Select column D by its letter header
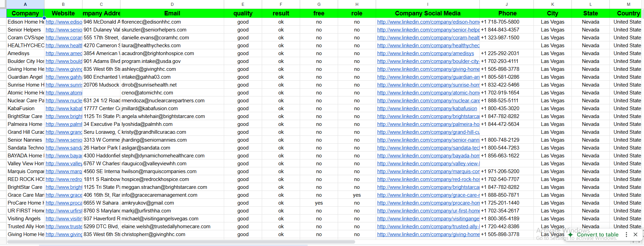 pos(172,4)
